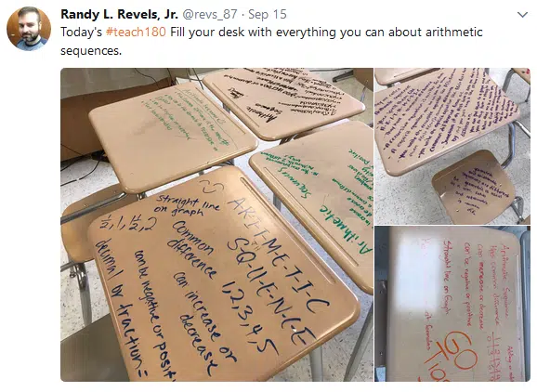Open the #teach180 hashtag link
The height and width of the screenshot is (392, 537).
tap(136, 32)
